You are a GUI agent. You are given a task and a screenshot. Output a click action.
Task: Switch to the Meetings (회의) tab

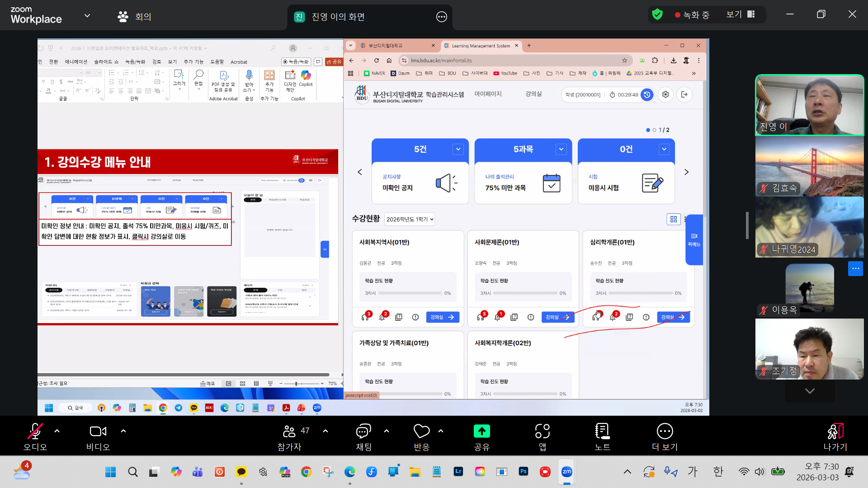(135, 17)
